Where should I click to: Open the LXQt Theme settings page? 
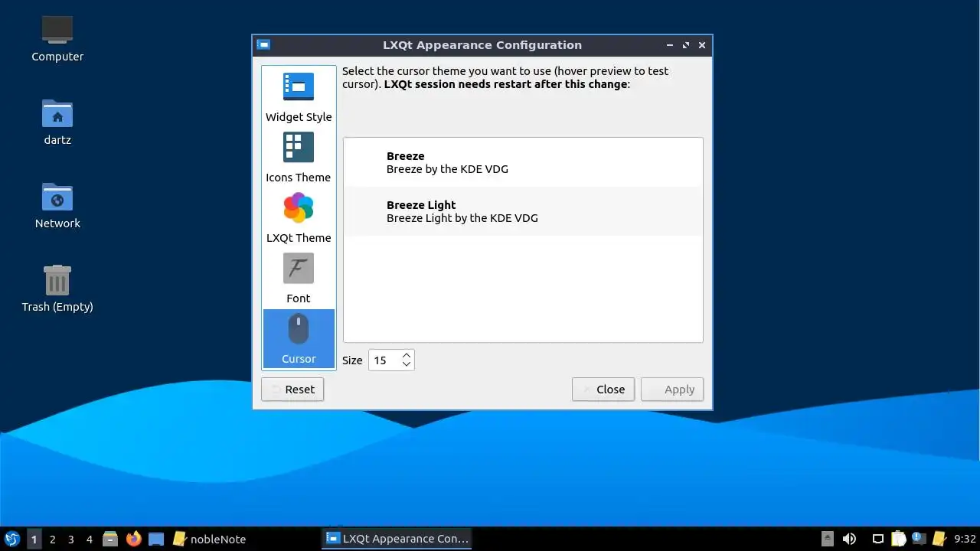pos(299,218)
